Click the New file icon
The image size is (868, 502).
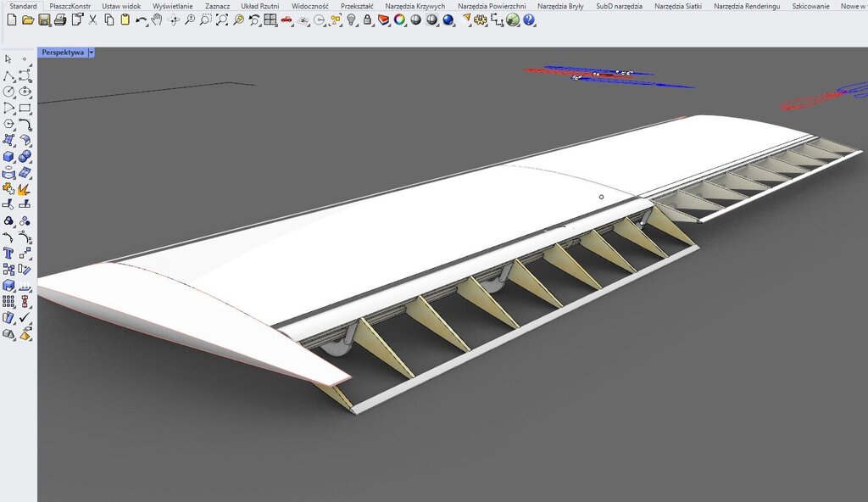point(11,20)
